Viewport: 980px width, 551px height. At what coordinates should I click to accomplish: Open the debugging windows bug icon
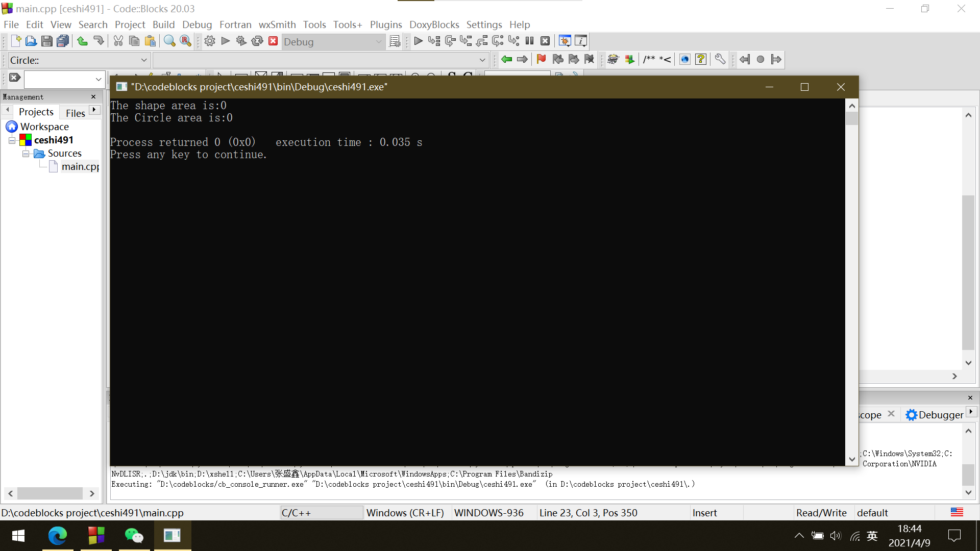pos(565,41)
